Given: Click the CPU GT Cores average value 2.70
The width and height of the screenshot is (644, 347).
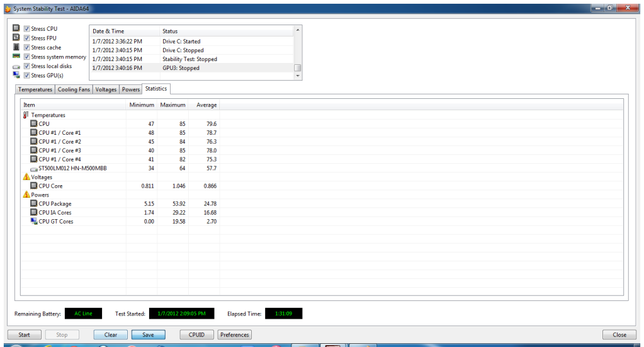Looking at the screenshot, I should point(211,221).
